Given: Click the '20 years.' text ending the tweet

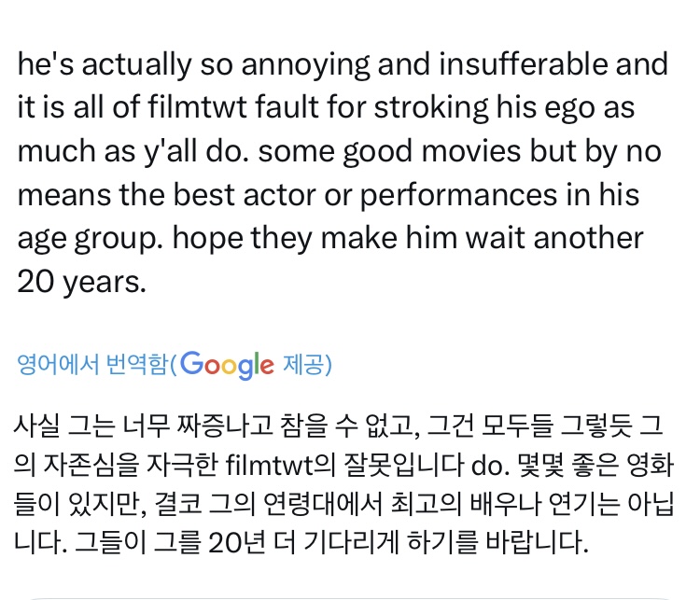Looking at the screenshot, I should tap(82, 280).
